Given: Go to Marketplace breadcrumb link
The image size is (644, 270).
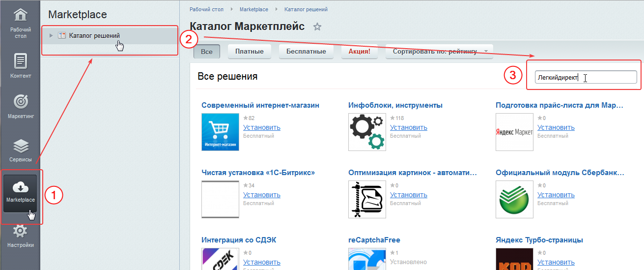Looking at the screenshot, I should 254,9.
